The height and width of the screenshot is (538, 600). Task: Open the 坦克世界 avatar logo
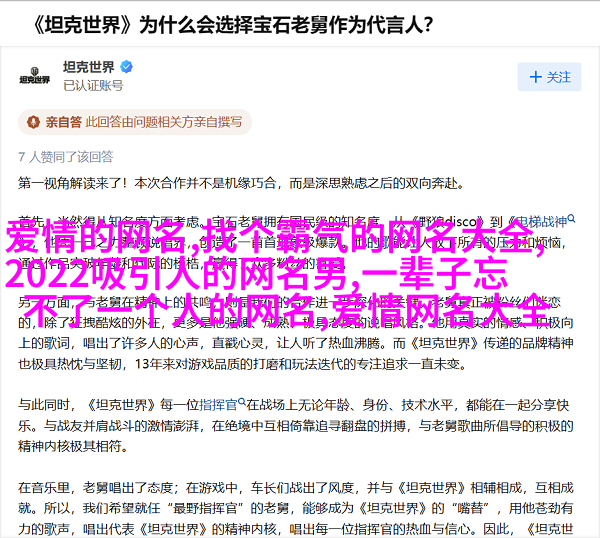(x=34, y=76)
